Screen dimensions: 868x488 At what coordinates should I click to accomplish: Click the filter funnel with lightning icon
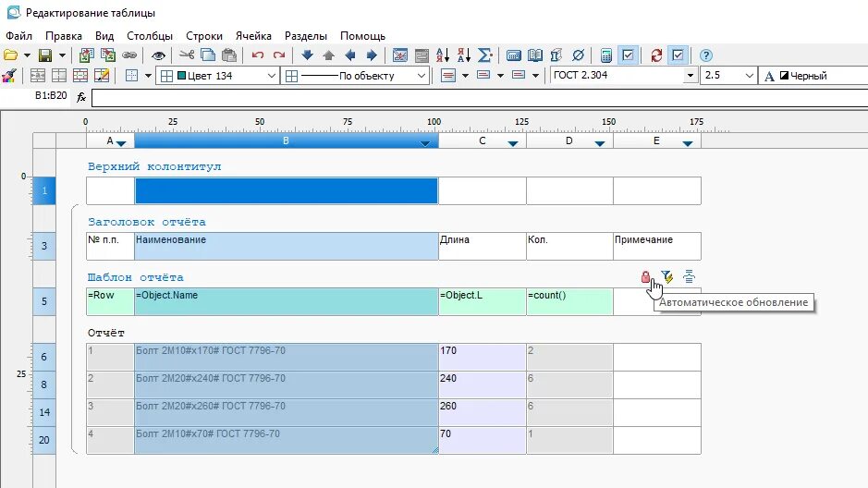667,276
